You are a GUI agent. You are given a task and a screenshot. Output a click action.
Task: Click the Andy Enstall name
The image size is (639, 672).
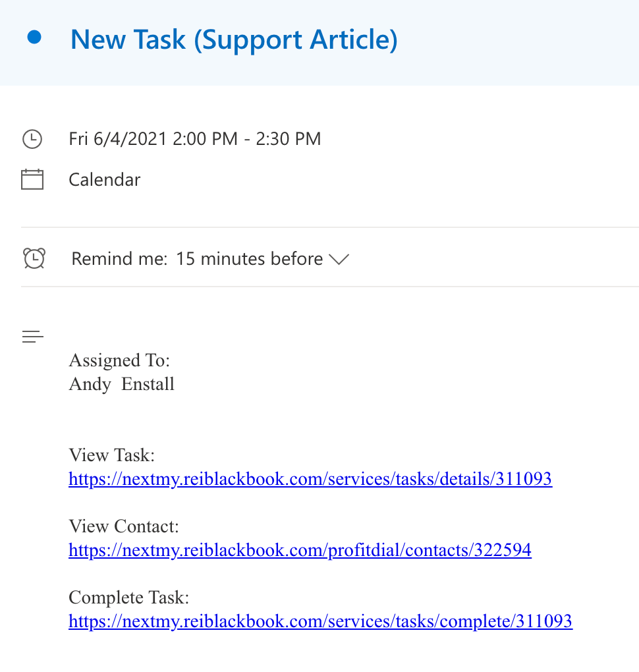click(x=122, y=385)
